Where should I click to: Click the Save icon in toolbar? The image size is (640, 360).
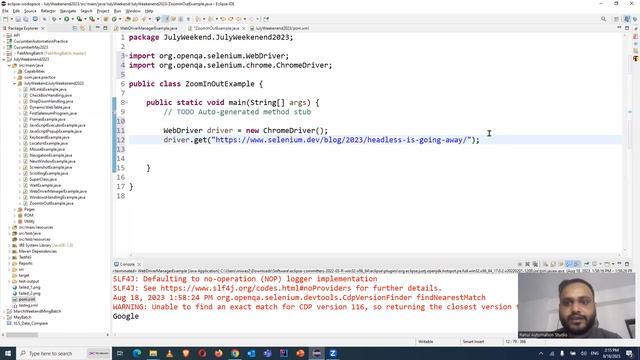18,19
